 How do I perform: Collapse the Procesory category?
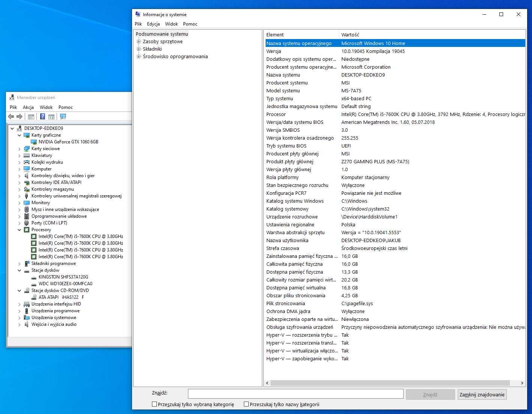(20, 230)
